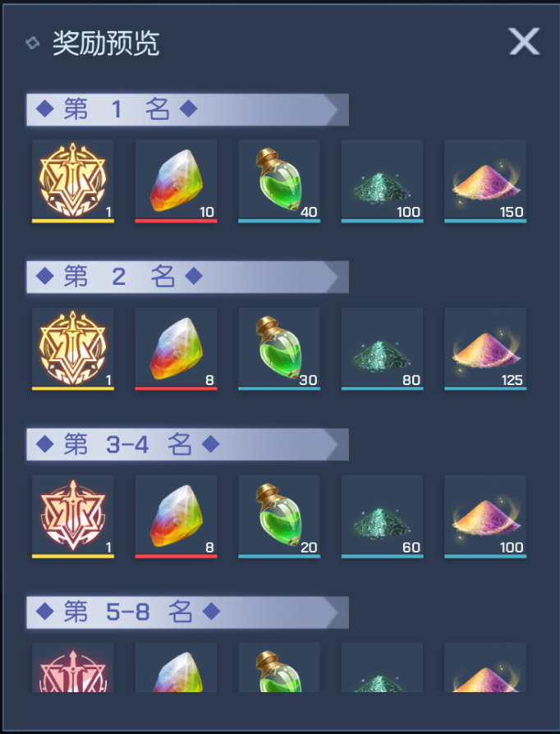Tap the glowing pink powder showing 150
The width and height of the screenshot is (560, 734).
(485, 181)
